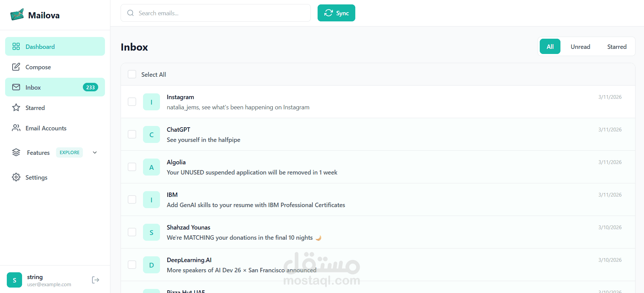Click the search magnifier icon
The width and height of the screenshot is (644, 293).
(x=130, y=13)
